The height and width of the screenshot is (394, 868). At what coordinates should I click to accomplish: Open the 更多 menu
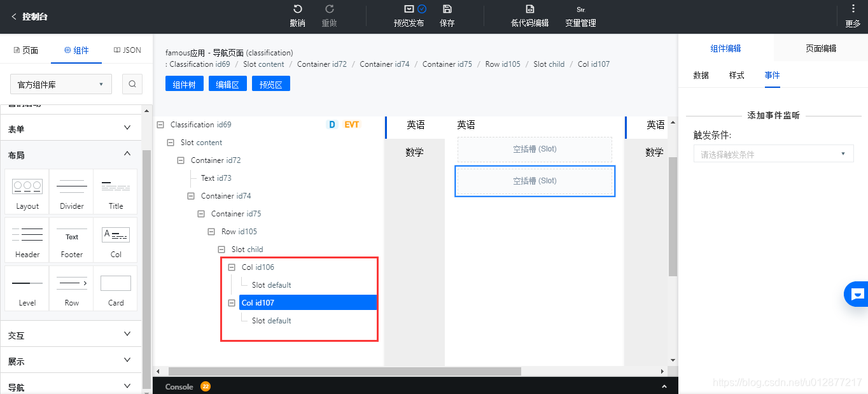click(853, 16)
